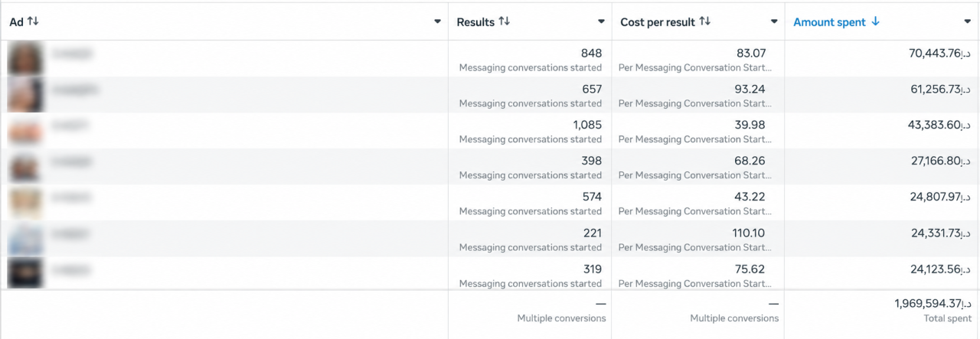
Task: Open thumbnail of ad with 848 results
Action: coord(25,59)
